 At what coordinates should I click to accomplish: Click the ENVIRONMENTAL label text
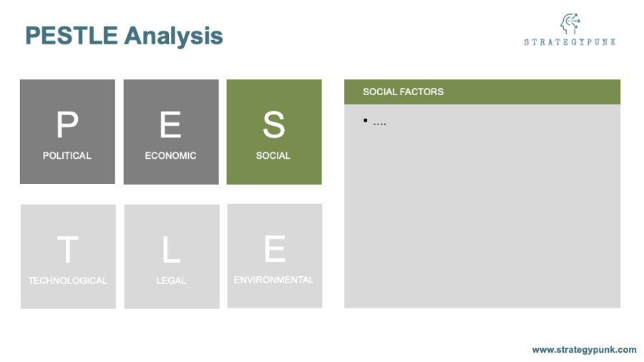pos(274,280)
